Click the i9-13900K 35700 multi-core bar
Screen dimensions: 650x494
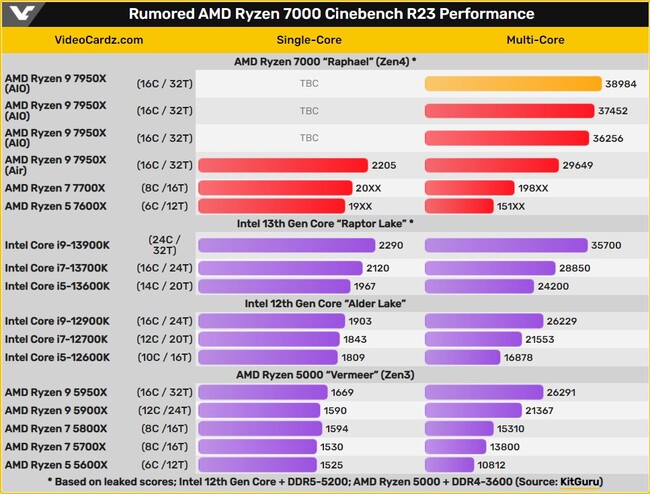[x=505, y=245]
